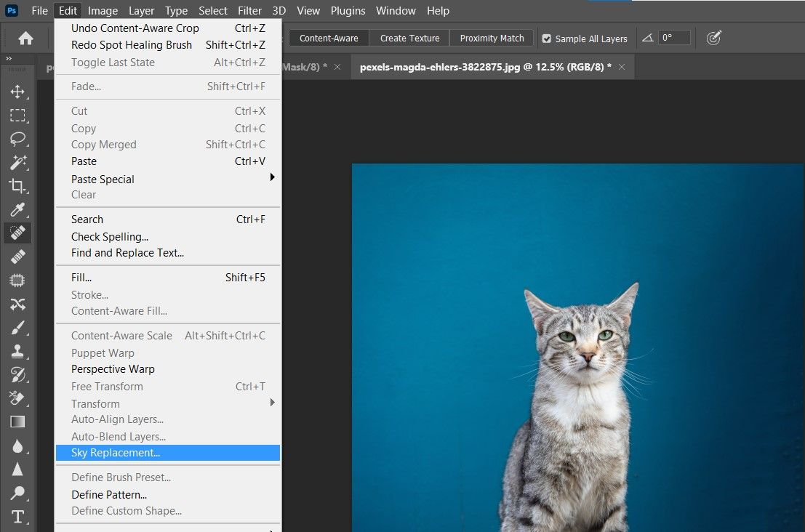Select the Eyedropper tool
Screen dimensions: 805x532
[x=17, y=210]
